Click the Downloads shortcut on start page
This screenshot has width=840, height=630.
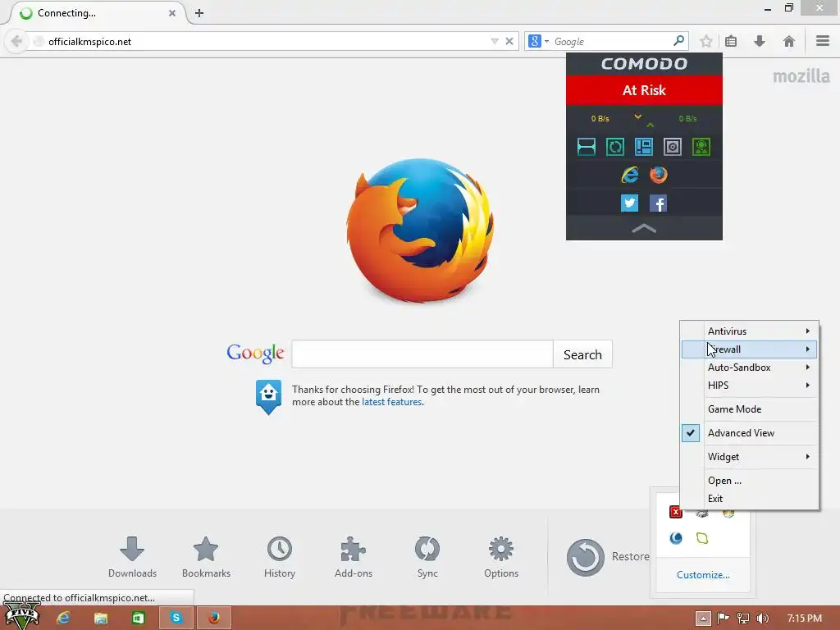132,557
